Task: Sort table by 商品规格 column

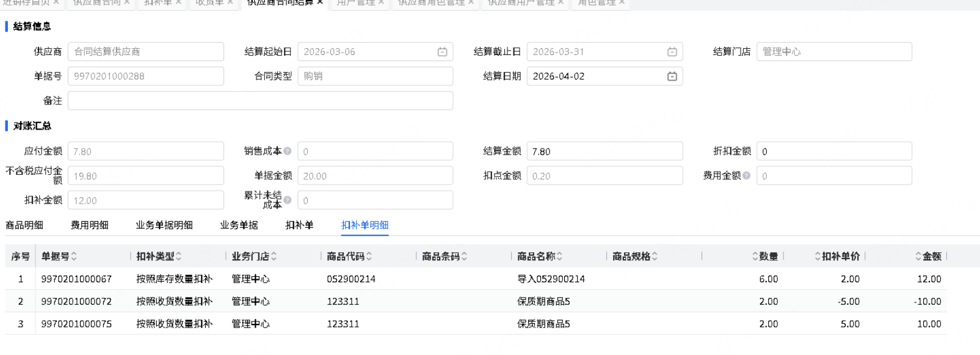Action: point(655,257)
